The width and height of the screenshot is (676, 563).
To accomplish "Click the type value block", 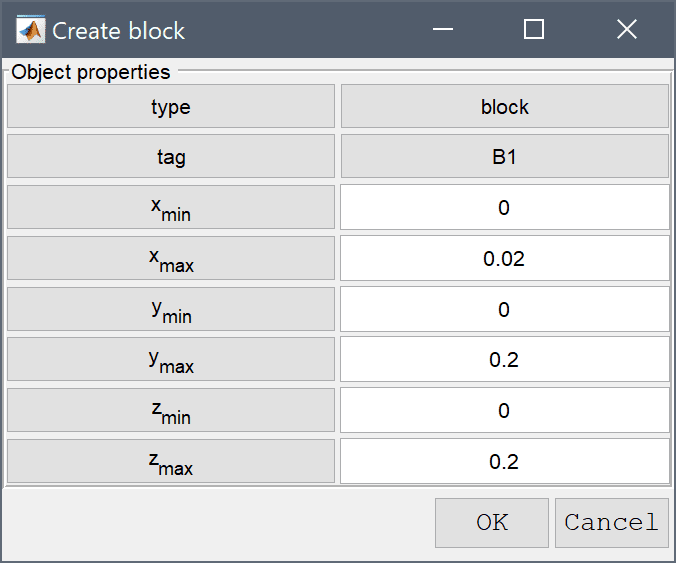I will [x=504, y=106].
